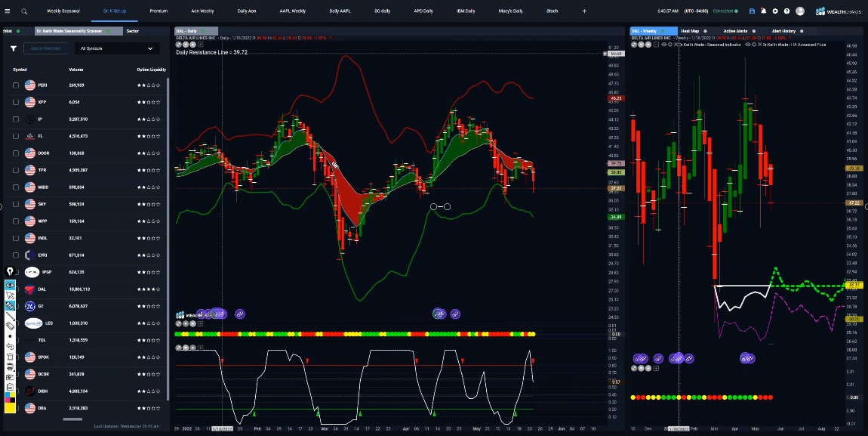Screen dimensions: 868x436
Task: Sort by the Option Liquidity column header
Action: 151,70
